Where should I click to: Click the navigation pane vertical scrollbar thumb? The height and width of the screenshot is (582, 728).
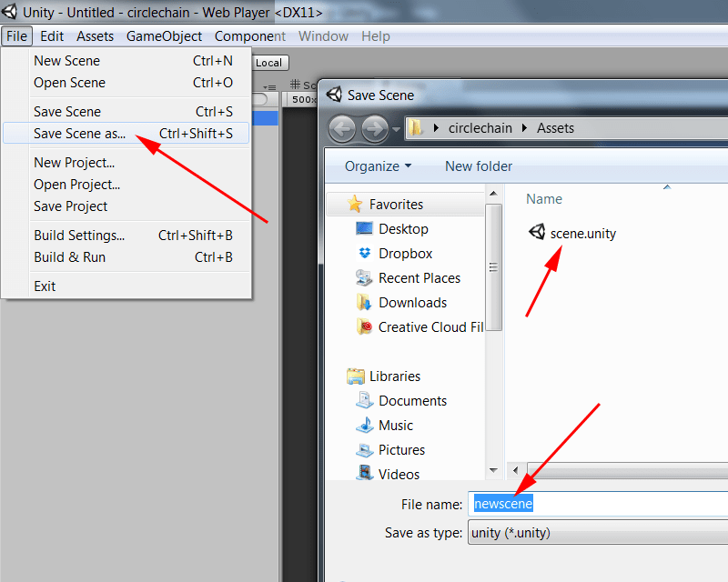pos(493,266)
